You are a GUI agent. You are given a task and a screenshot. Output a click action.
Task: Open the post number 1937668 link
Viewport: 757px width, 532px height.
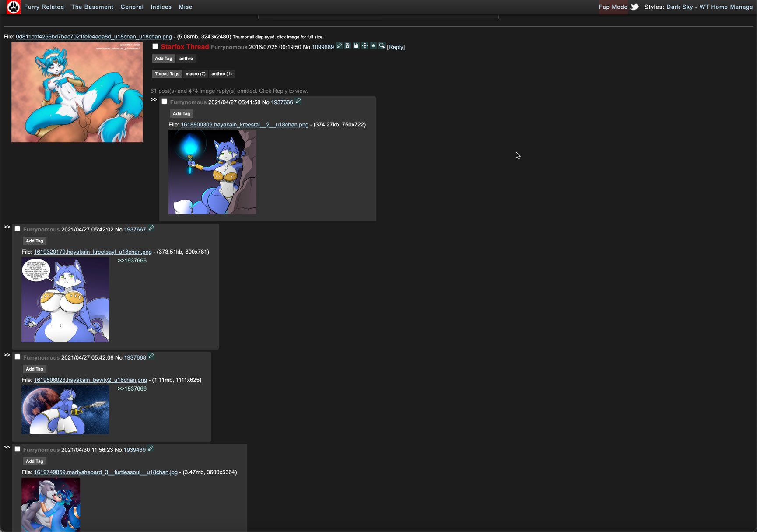pyautogui.click(x=135, y=358)
